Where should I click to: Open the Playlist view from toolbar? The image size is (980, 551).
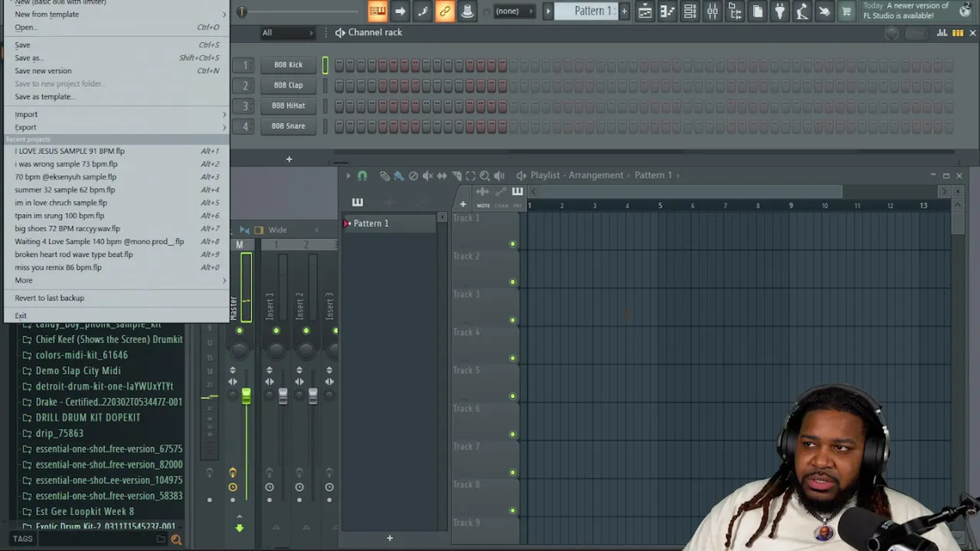(x=645, y=11)
